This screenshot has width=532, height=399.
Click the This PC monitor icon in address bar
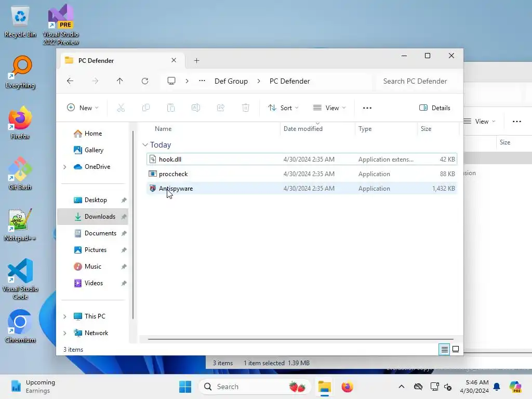pyautogui.click(x=171, y=81)
